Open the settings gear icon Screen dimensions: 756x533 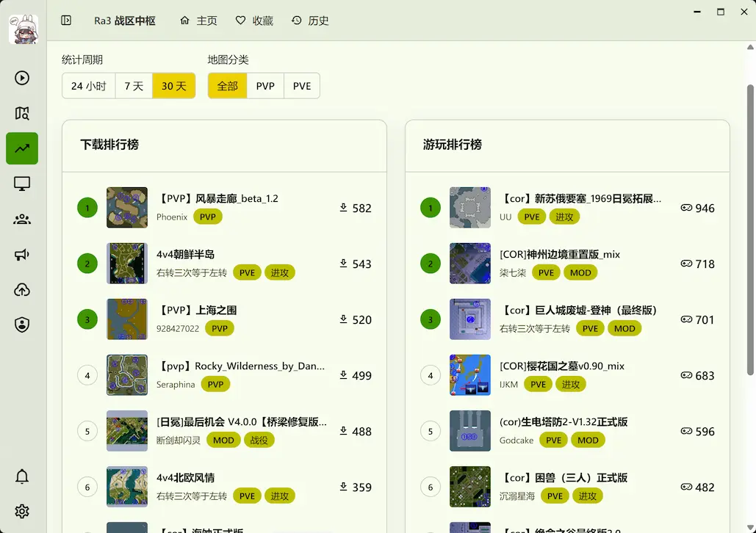pyautogui.click(x=22, y=511)
